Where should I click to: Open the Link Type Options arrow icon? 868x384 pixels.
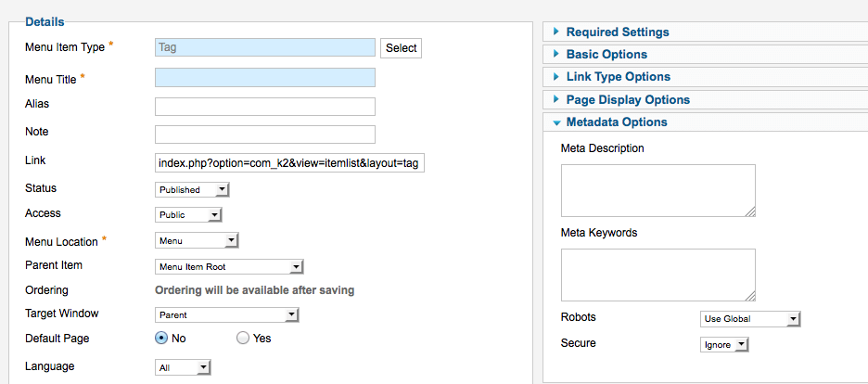556,77
